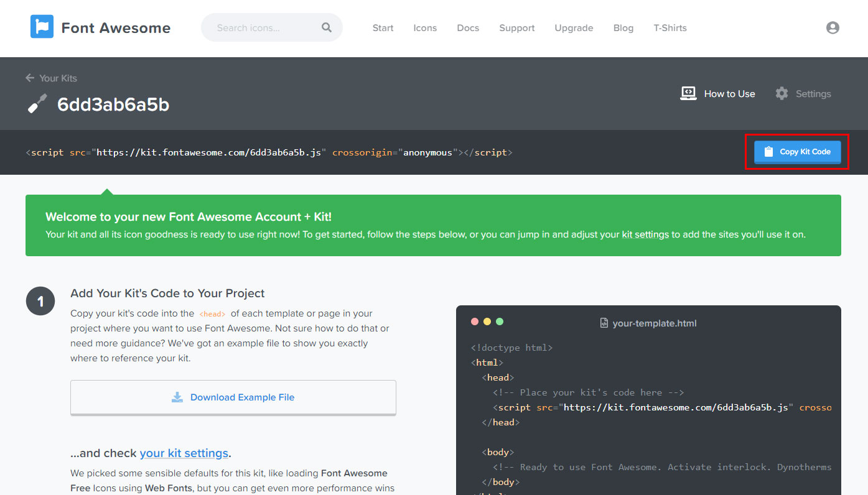Viewport: 868px width, 495px height.
Task: Visit the Support page
Action: coord(516,28)
